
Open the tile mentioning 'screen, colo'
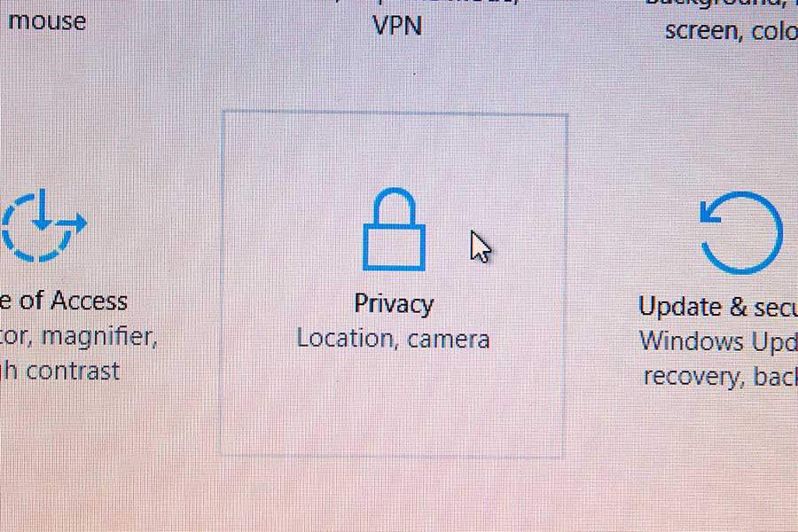pyautogui.click(x=731, y=30)
